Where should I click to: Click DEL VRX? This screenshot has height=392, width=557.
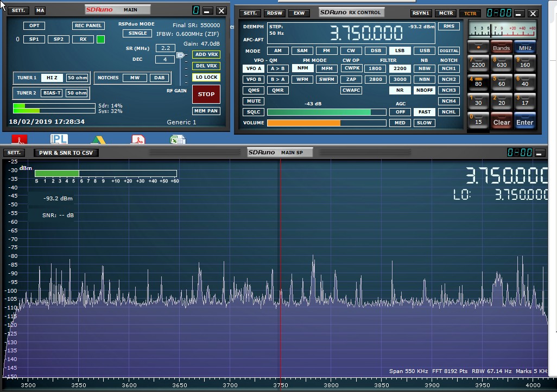(206, 66)
